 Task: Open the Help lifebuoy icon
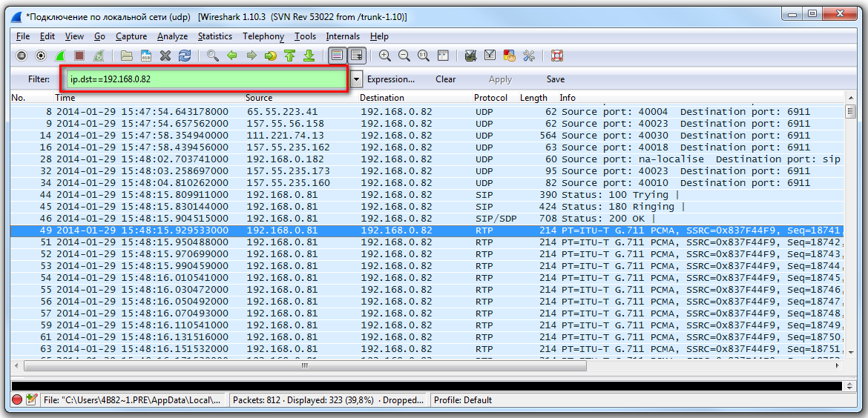tap(557, 56)
